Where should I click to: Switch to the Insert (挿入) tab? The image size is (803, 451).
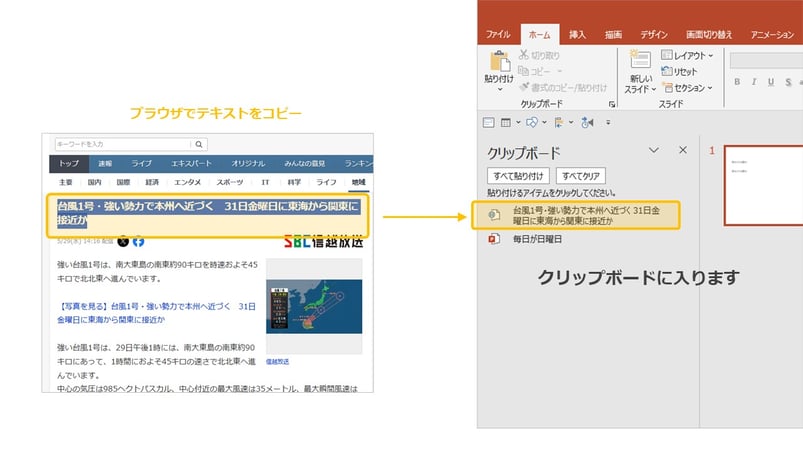(x=577, y=34)
